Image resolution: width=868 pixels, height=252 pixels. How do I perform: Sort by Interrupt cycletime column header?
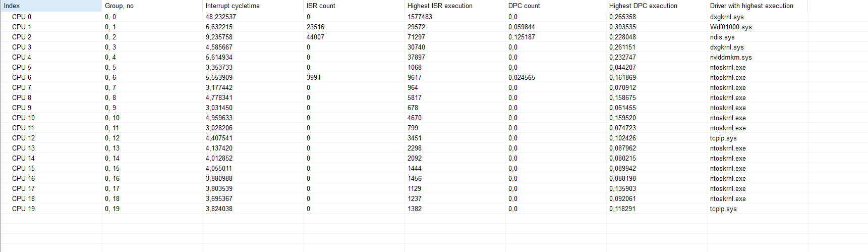[x=233, y=6]
